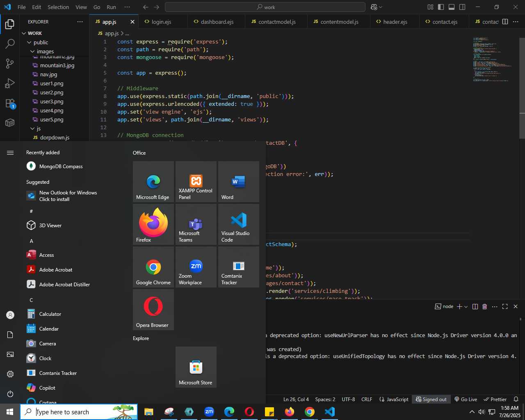Open Start menu power button

click(x=10, y=394)
